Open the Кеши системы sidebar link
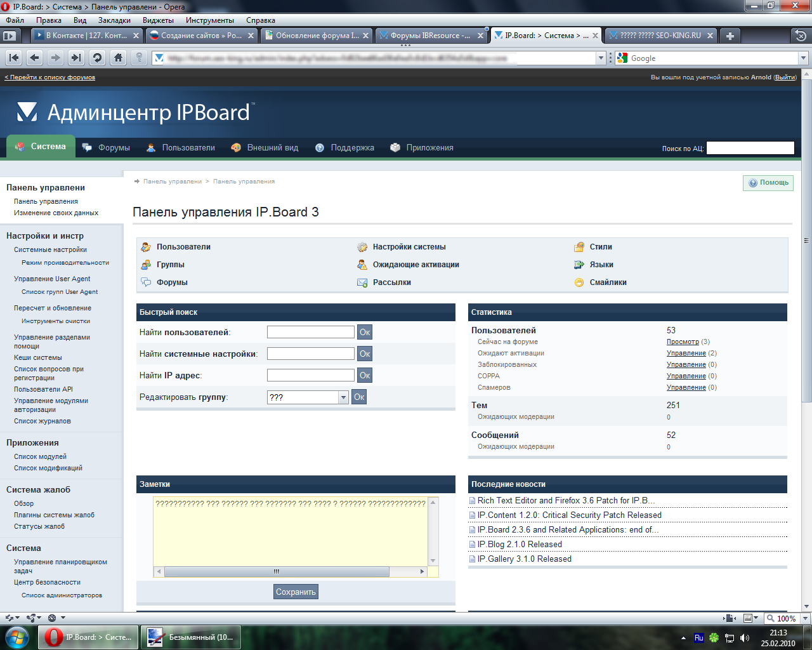The height and width of the screenshot is (650, 812). (x=38, y=357)
